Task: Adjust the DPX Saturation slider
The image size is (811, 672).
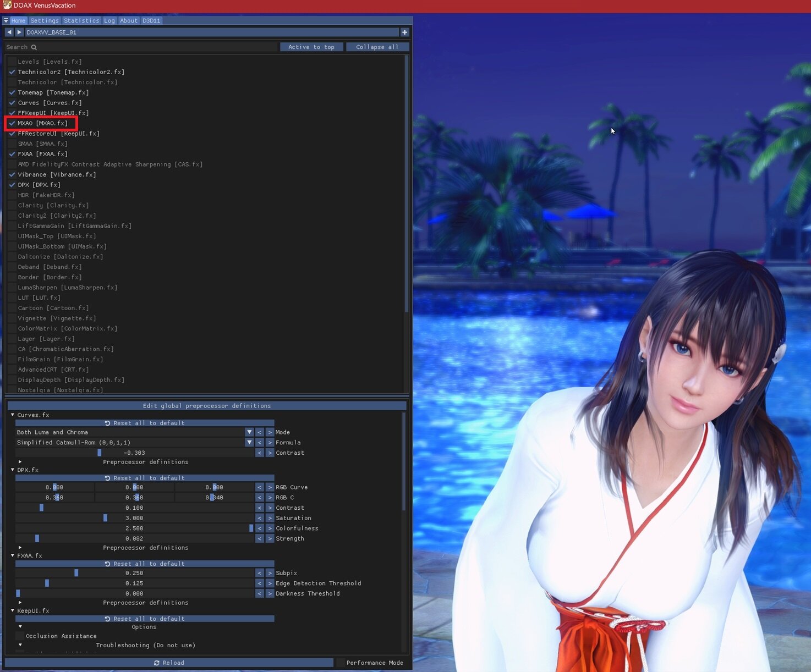Action: [135, 518]
